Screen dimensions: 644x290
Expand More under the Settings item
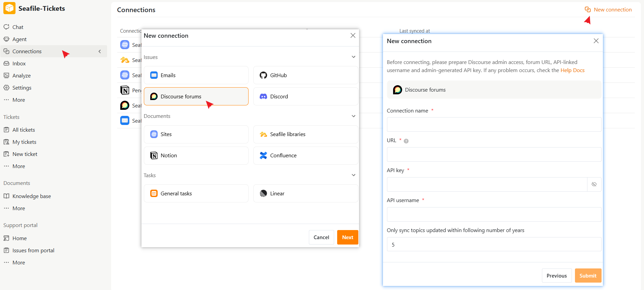[19, 100]
